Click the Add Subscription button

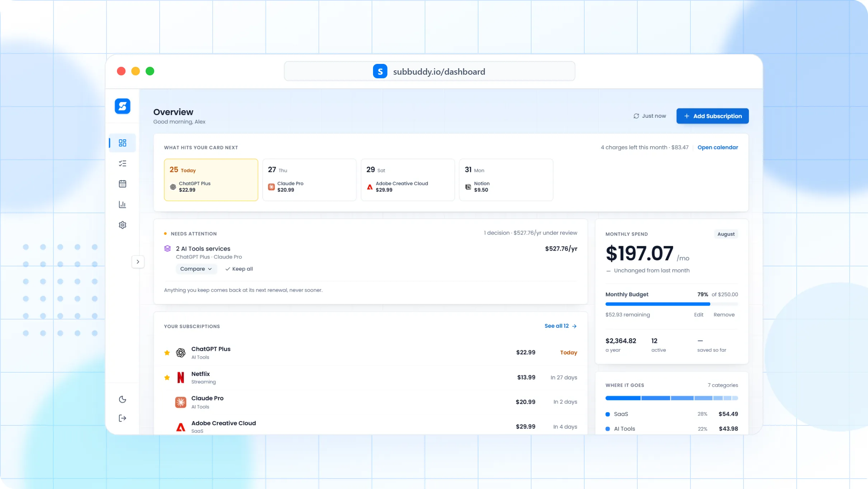(x=712, y=116)
